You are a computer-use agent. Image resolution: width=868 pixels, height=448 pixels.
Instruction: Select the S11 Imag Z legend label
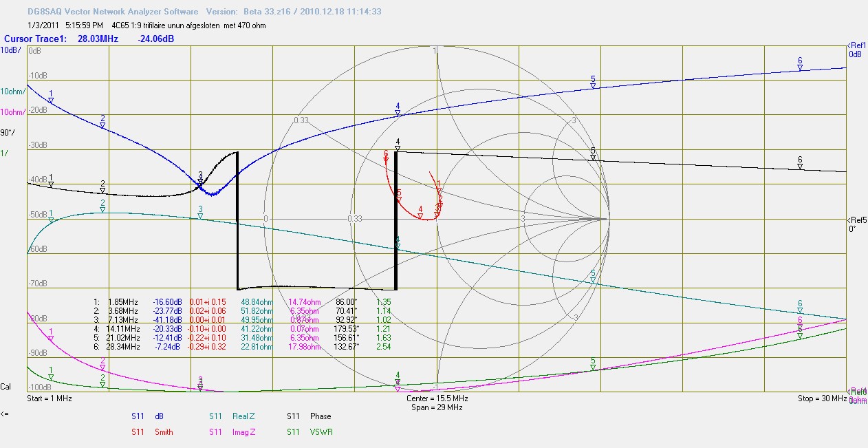(x=232, y=432)
